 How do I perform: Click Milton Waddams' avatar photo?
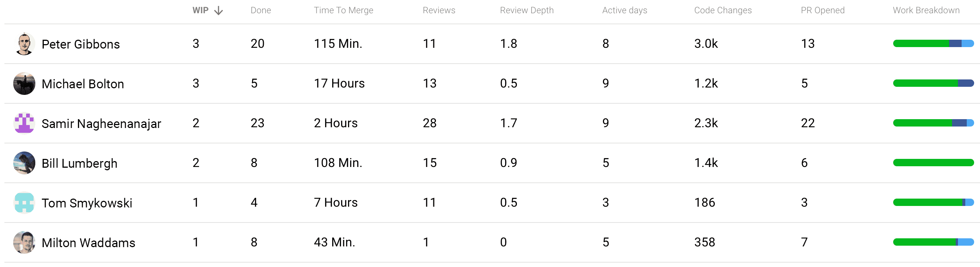[x=24, y=242]
